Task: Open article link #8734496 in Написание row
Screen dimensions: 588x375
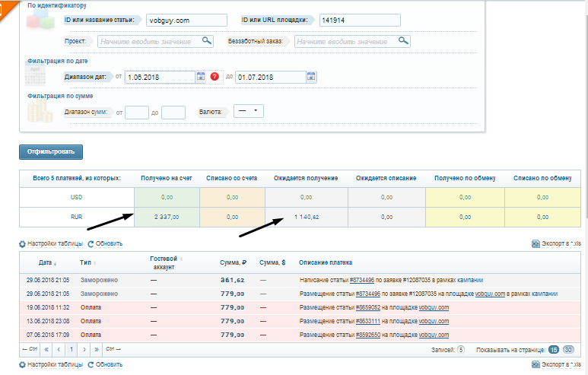Action: point(362,280)
